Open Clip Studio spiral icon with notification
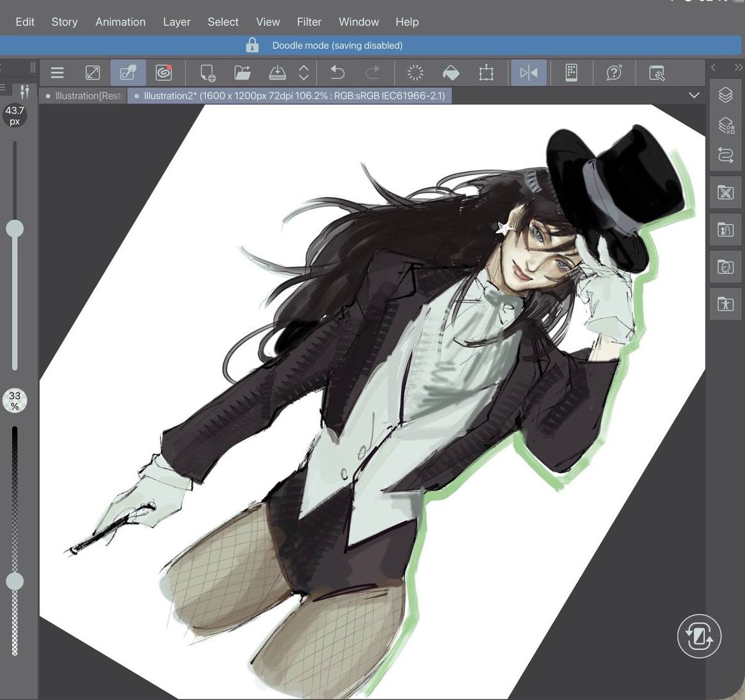Viewport: 745px width, 700px height. coord(164,73)
